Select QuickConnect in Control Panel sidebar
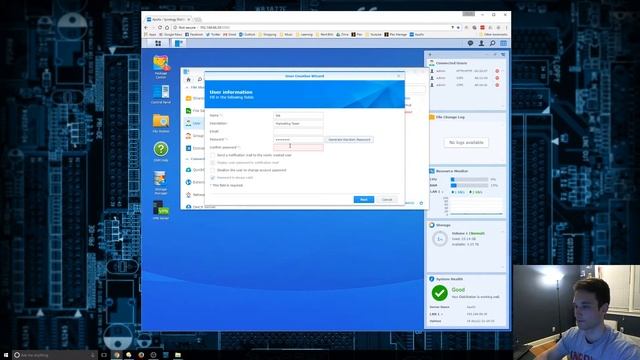The height and width of the screenshot is (360, 640). tap(195, 170)
